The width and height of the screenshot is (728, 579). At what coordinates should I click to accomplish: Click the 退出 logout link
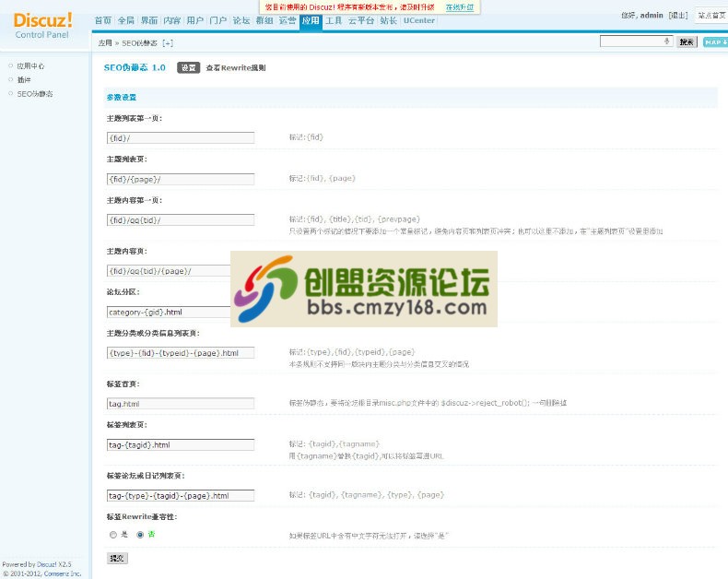[x=678, y=16]
